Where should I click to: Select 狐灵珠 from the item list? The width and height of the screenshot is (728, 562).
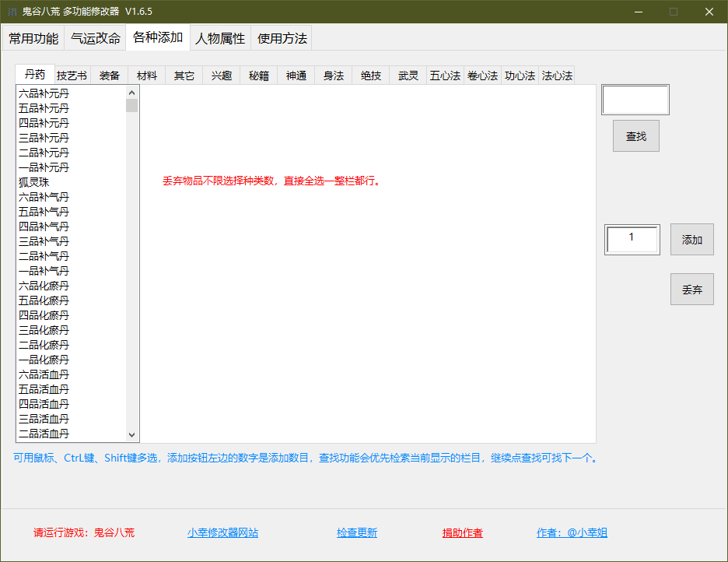[35, 181]
